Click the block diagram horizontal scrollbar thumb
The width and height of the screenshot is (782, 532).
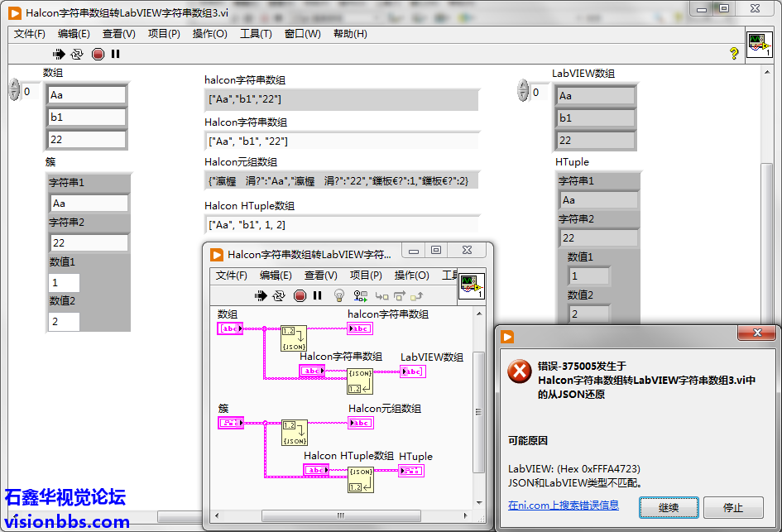pos(341,515)
